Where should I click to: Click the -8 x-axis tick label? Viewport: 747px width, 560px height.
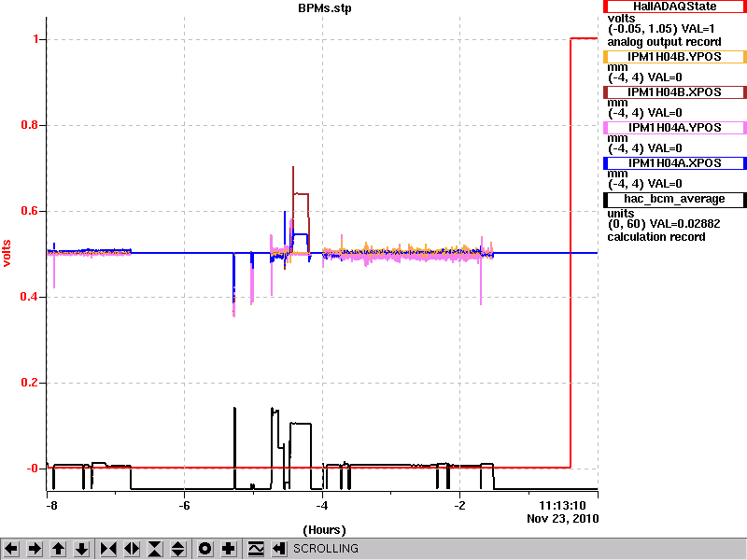pyautogui.click(x=51, y=505)
